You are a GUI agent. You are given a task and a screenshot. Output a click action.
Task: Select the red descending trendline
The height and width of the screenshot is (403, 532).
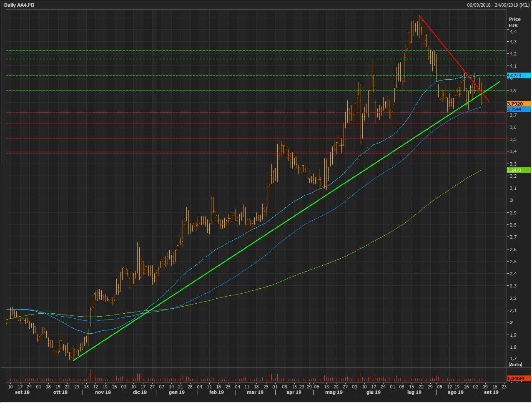click(x=454, y=59)
